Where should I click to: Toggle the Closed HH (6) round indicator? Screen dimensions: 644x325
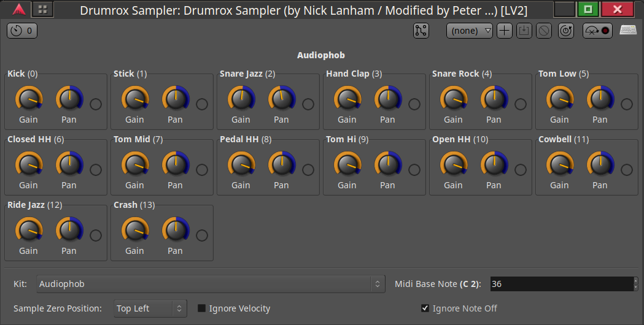coord(96,170)
